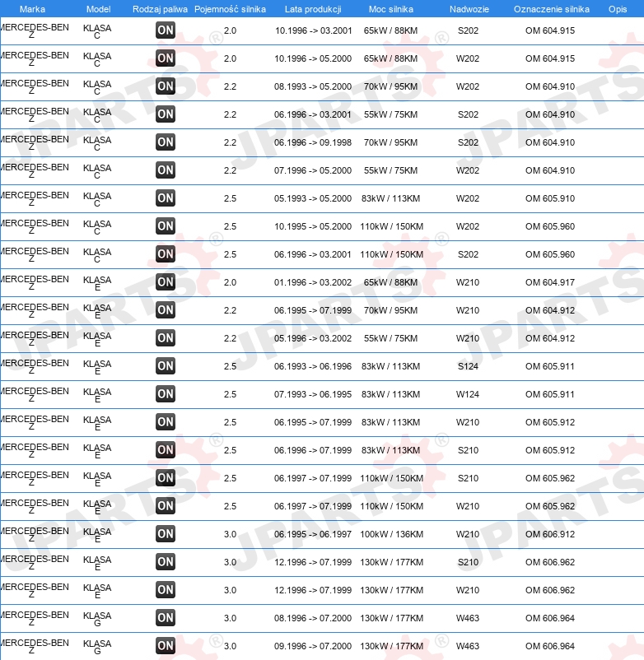Click ON icon in W210 OM 605.912 row
The height and width of the screenshot is (660, 644).
click(x=165, y=422)
